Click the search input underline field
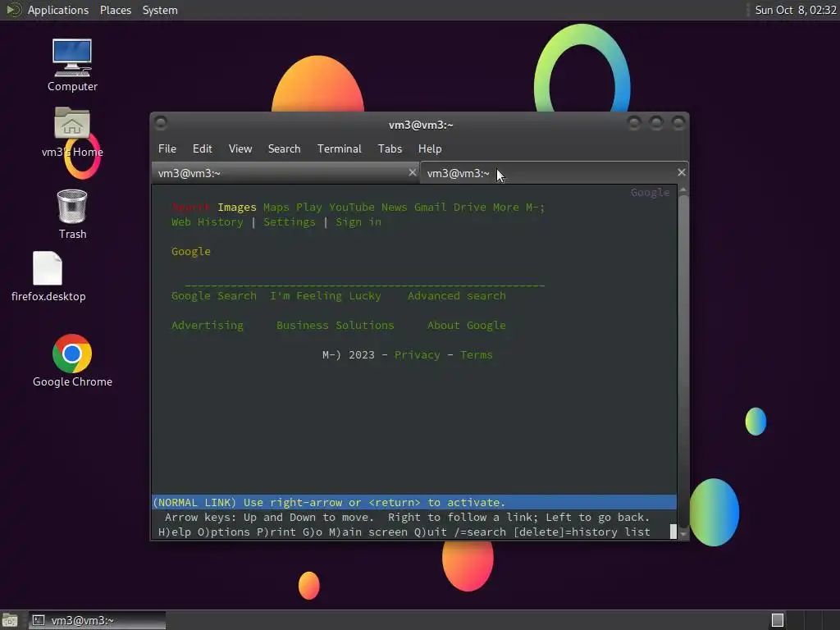This screenshot has height=630, width=840. 365,284
